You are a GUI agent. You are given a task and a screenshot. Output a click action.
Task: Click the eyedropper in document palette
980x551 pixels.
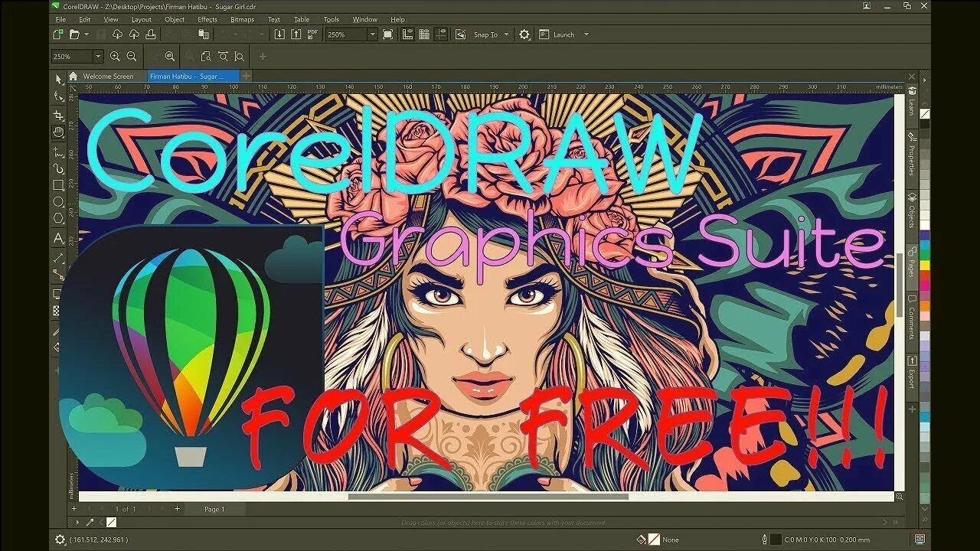click(x=90, y=522)
